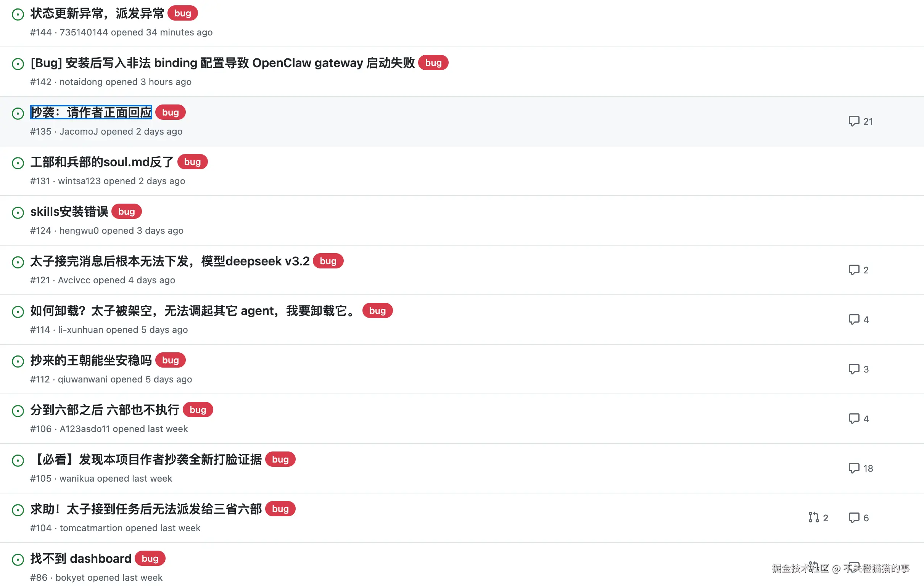The image size is (924, 588).
Task: Click the comment icon with 18 comments on #105
Action: point(854,468)
